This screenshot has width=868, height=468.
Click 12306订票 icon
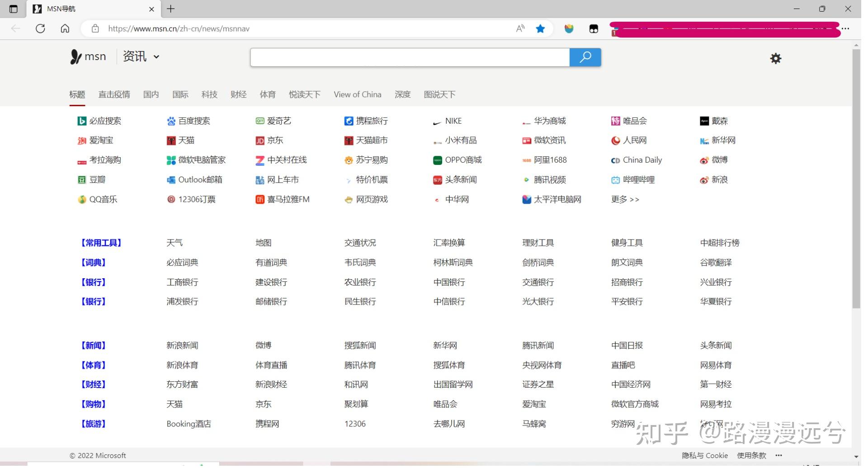(172, 201)
